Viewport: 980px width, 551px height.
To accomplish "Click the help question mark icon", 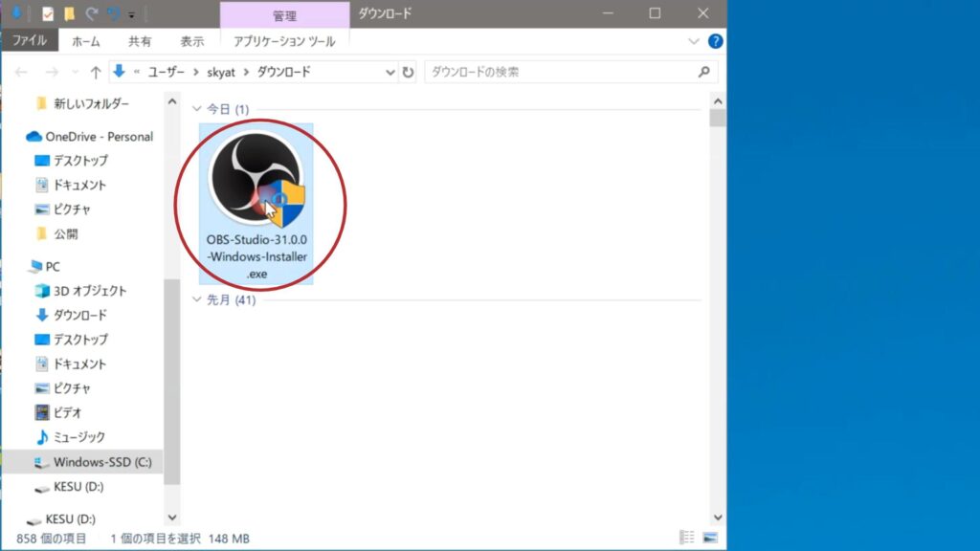I will [x=715, y=42].
